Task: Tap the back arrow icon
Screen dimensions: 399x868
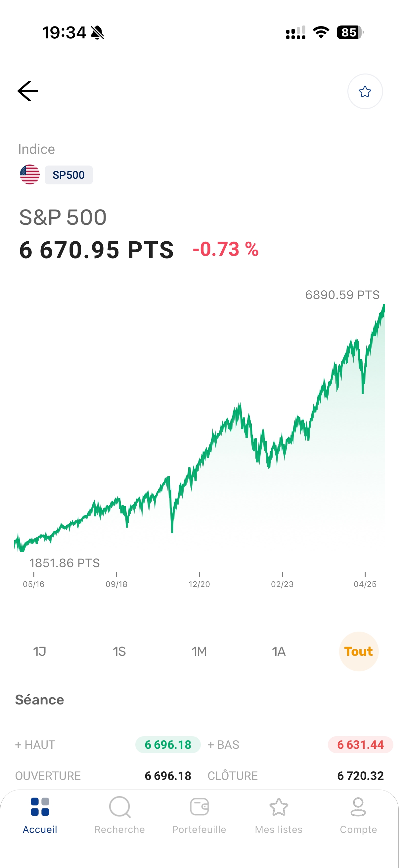Action: 27,91
